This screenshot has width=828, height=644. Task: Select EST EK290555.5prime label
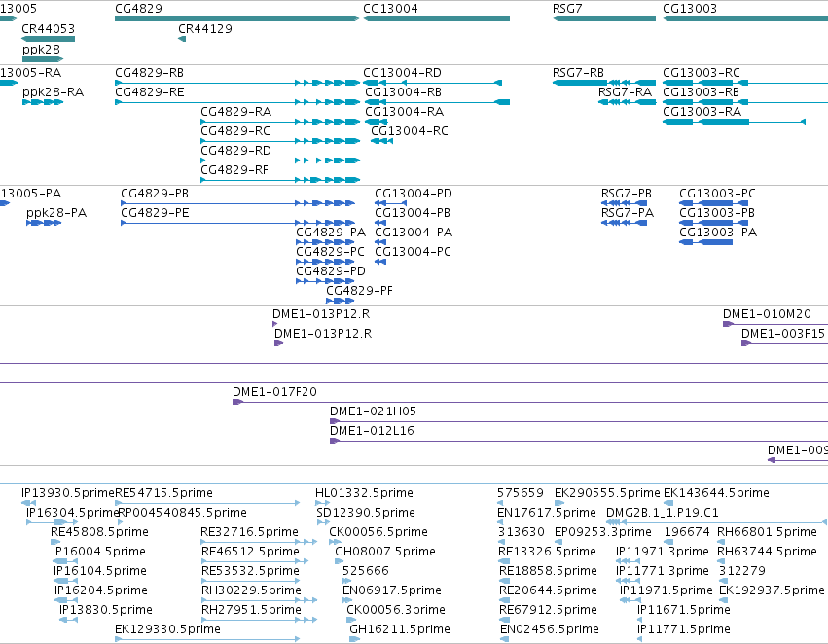click(x=607, y=493)
